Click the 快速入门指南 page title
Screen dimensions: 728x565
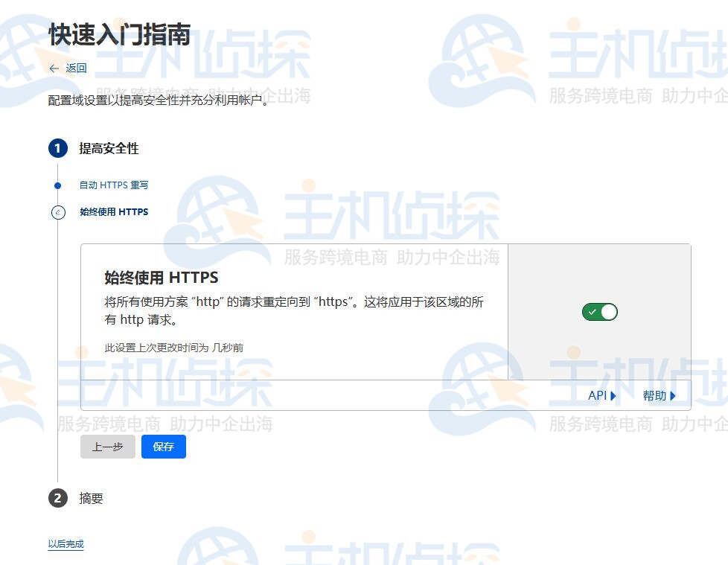(x=119, y=34)
